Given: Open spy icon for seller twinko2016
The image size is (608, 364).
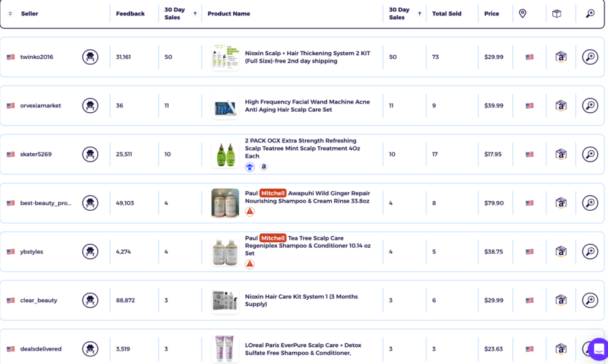Looking at the screenshot, I should click(90, 57).
